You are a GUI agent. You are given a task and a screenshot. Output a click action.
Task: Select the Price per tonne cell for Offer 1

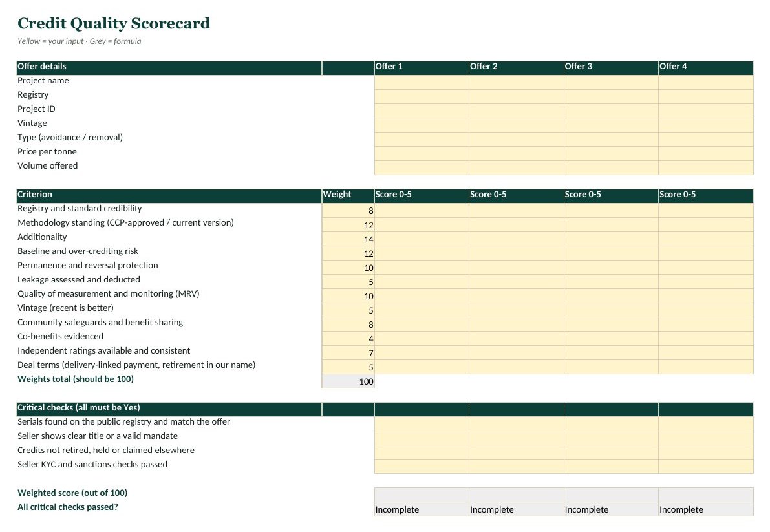pyautogui.click(x=422, y=154)
